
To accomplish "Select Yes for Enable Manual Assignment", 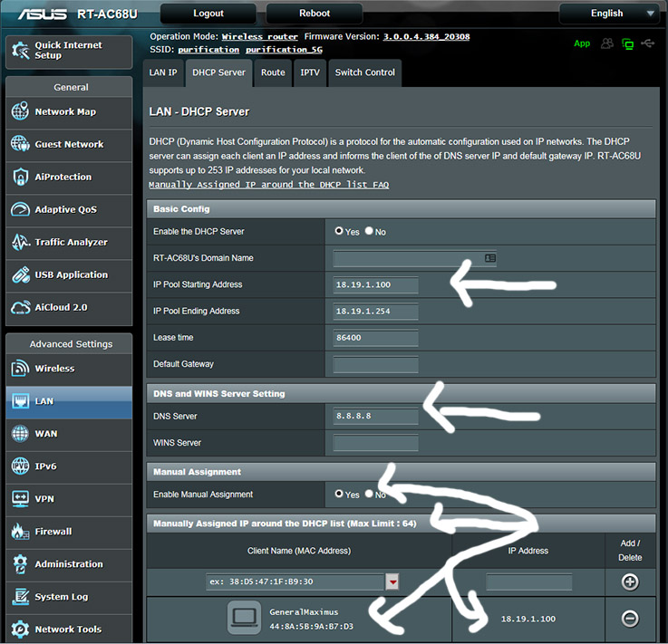I will point(339,494).
